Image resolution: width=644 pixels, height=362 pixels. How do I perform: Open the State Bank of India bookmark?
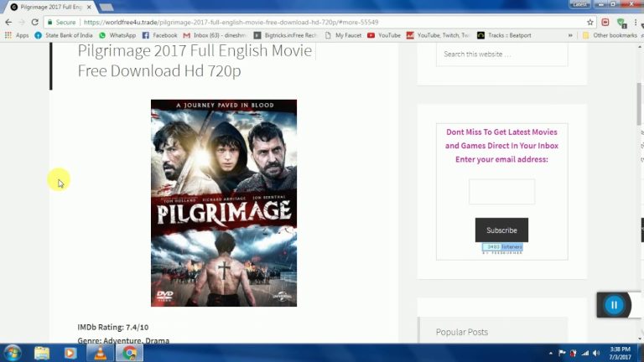pyautogui.click(x=64, y=35)
